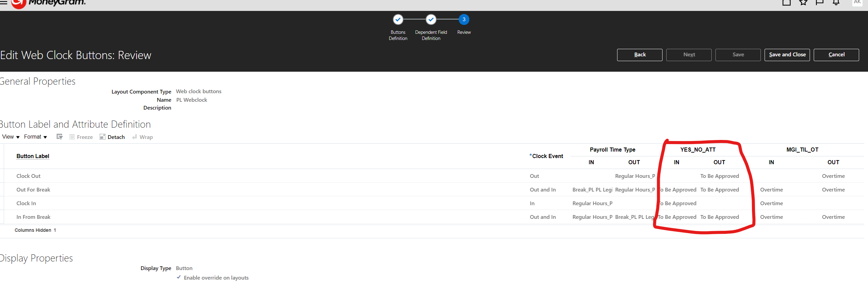
Task: Click OUT header under MGI_TIL_OT
Action: (x=833, y=162)
